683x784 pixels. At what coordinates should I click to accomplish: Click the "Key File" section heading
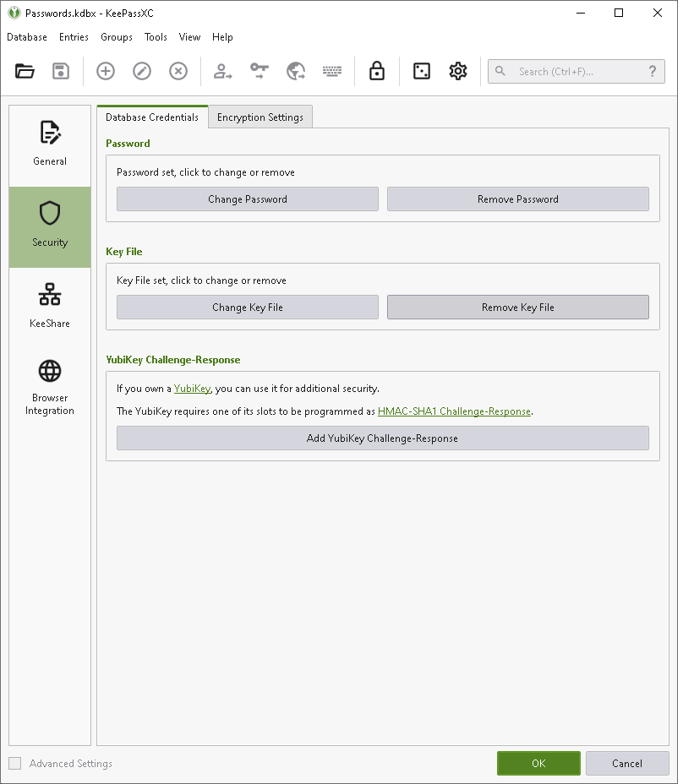click(124, 252)
